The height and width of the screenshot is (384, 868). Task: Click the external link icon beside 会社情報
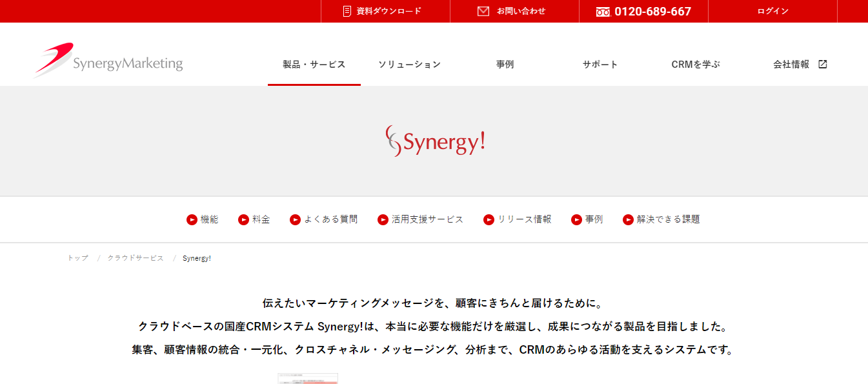[x=823, y=64]
